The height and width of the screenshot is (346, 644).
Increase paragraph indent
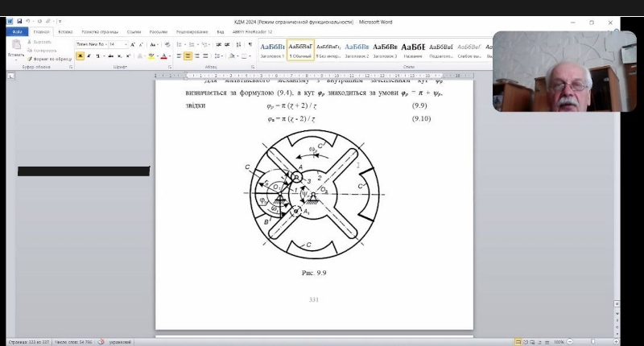[227, 44]
